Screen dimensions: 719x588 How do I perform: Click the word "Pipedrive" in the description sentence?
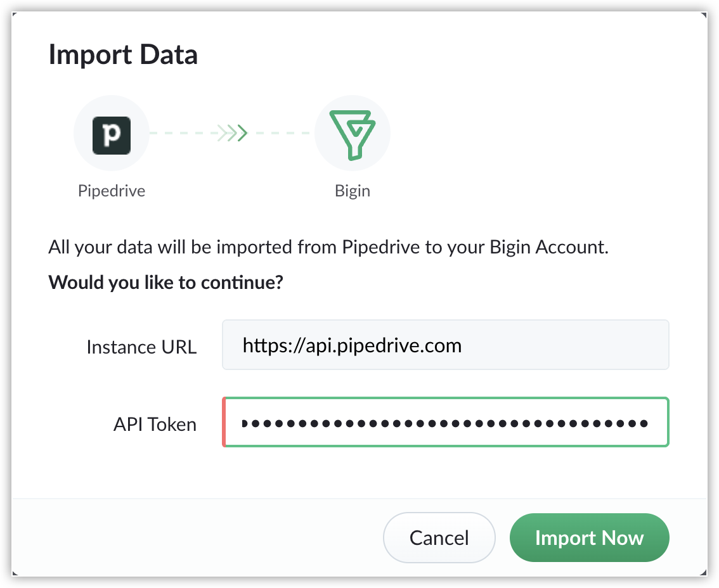pos(381,247)
